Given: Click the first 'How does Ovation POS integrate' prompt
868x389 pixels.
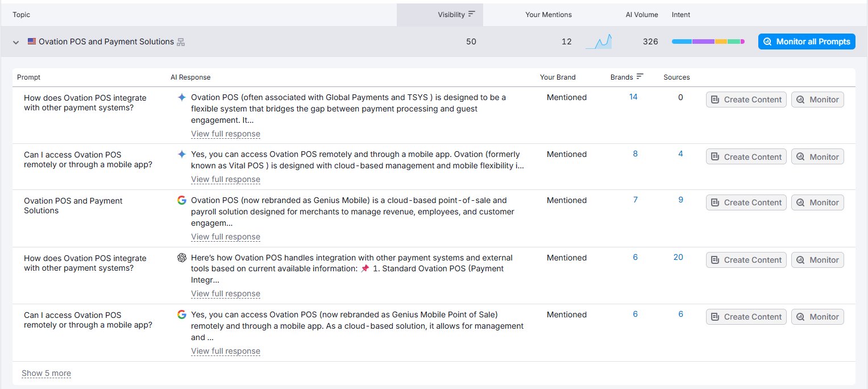Looking at the screenshot, I should coord(85,102).
